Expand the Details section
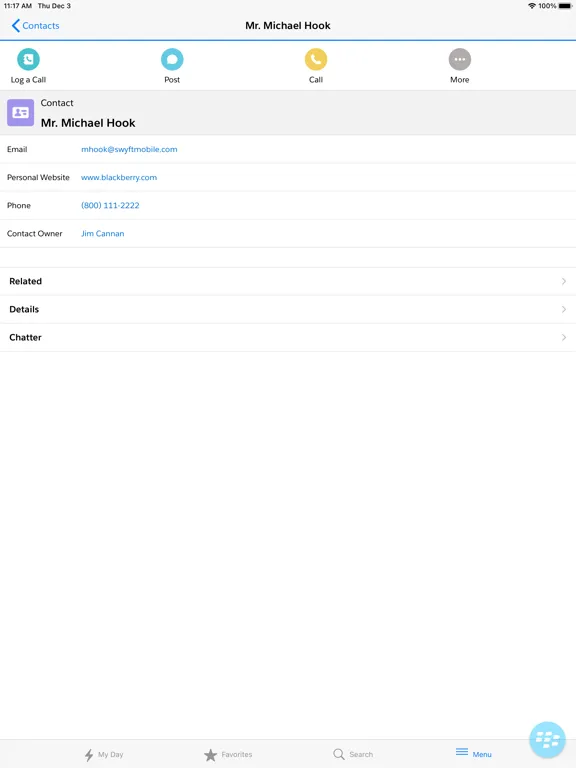The image size is (576, 768). tap(288, 309)
